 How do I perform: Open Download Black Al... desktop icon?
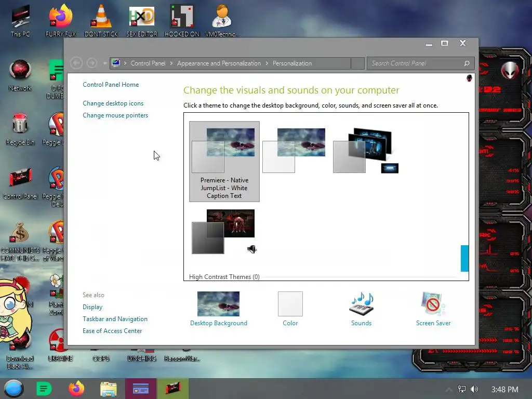click(20, 350)
